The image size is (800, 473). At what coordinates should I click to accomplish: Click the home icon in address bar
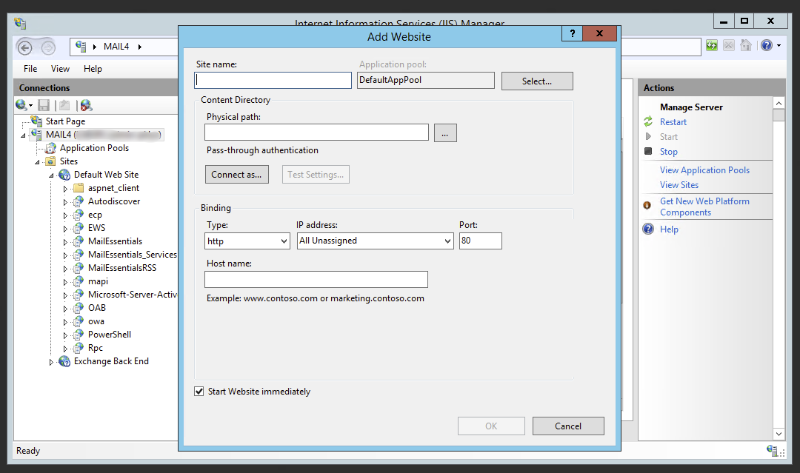tap(745, 46)
